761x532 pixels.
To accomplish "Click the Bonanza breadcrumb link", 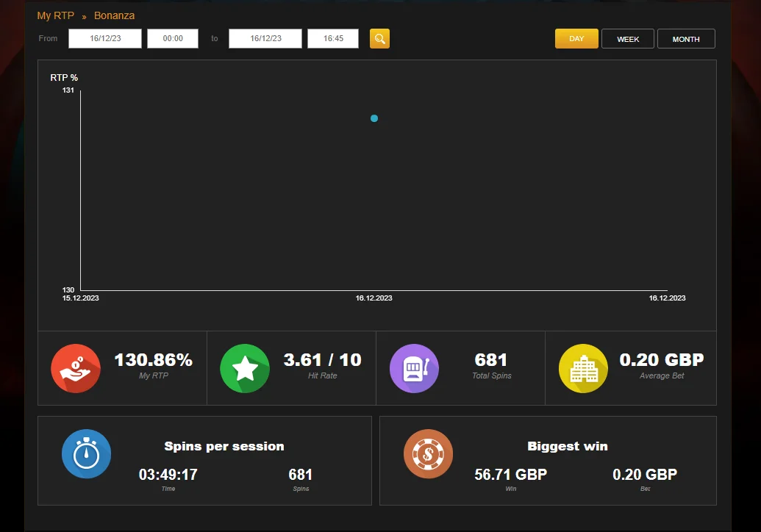I will 114,15.
